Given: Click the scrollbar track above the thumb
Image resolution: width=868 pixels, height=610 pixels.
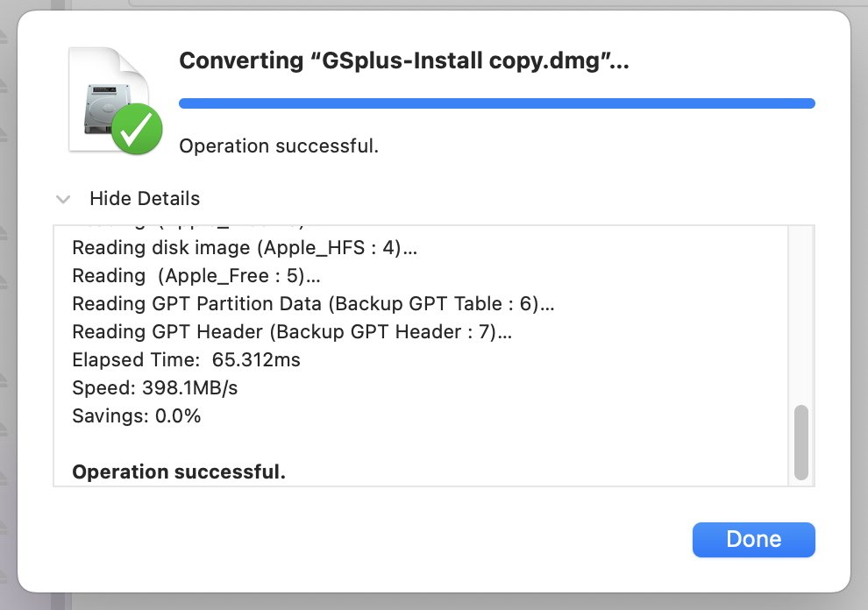Looking at the screenshot, I should click(x=800, y=316).
